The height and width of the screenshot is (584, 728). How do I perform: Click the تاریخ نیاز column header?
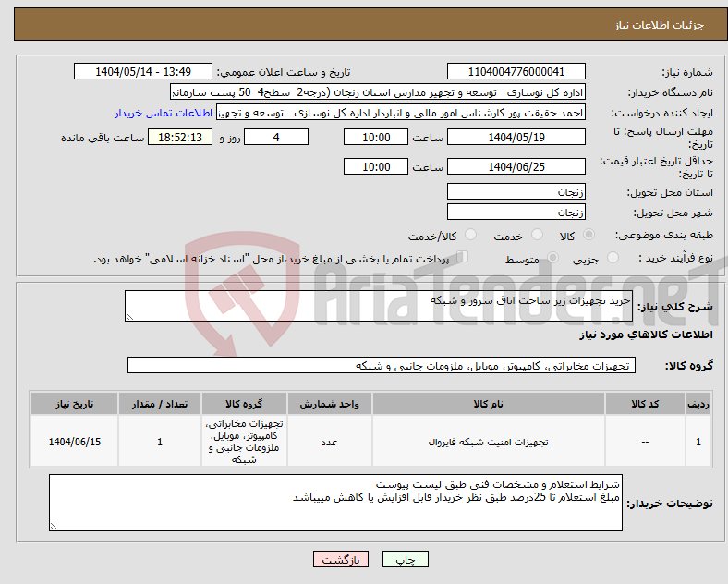click(74, 404)
